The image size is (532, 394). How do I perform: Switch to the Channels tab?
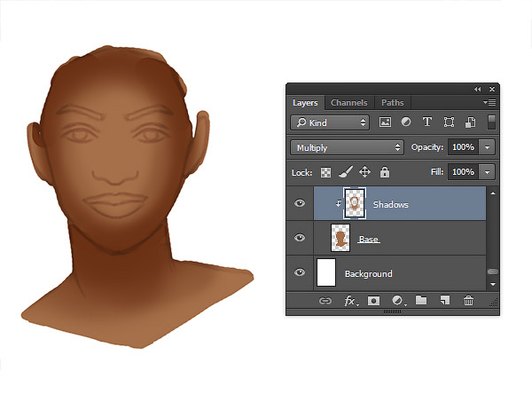pos(349,103)
